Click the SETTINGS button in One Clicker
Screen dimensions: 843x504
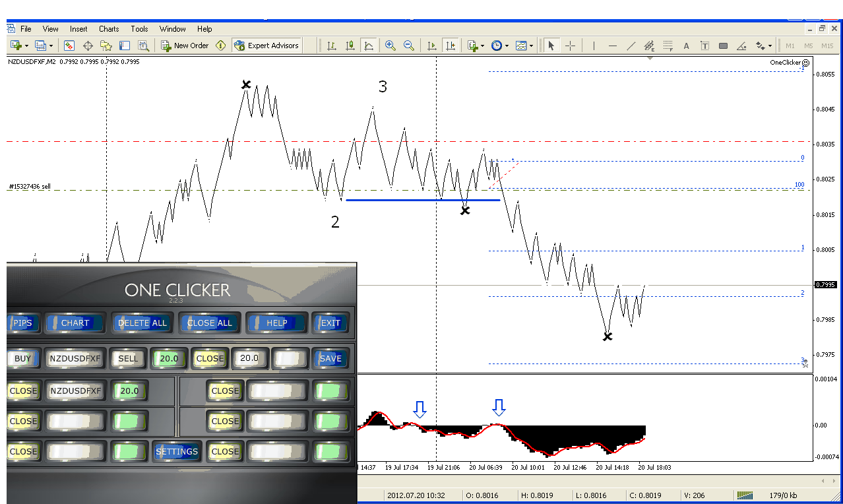(x=177, y=452)
